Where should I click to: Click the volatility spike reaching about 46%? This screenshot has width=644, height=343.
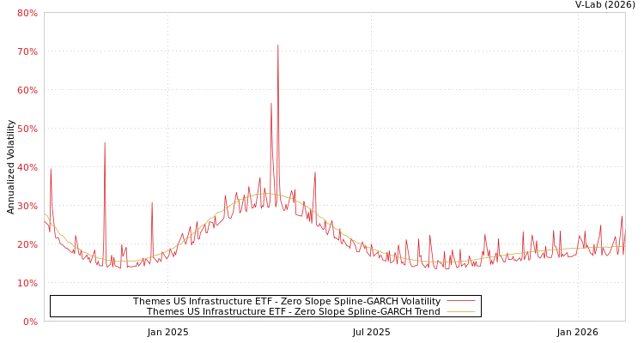[x=105, y=143]
